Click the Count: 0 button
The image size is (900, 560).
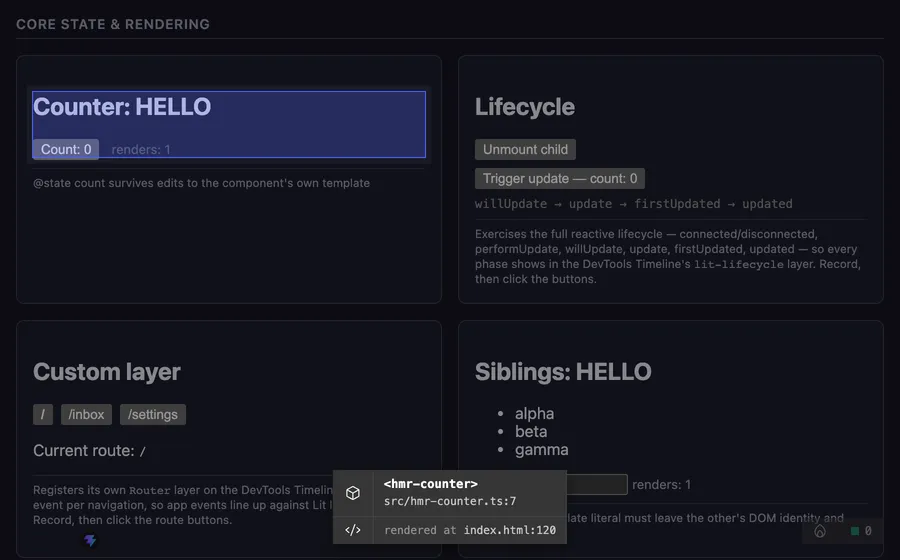click(66, 149)
